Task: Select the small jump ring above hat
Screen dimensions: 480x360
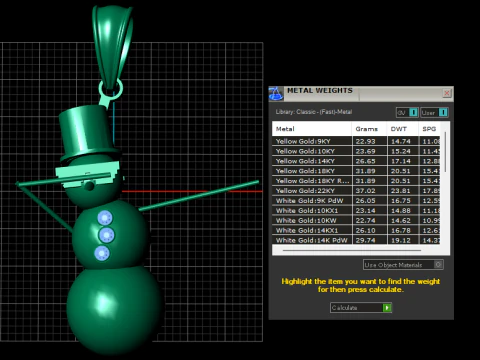Action: tap(111, 89)
